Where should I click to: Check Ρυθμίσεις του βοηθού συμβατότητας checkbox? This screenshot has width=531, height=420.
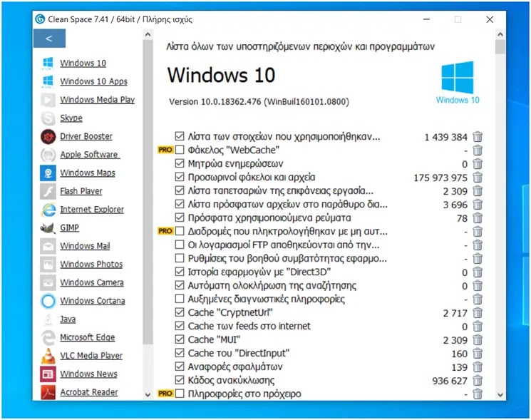tap(180, 258)
